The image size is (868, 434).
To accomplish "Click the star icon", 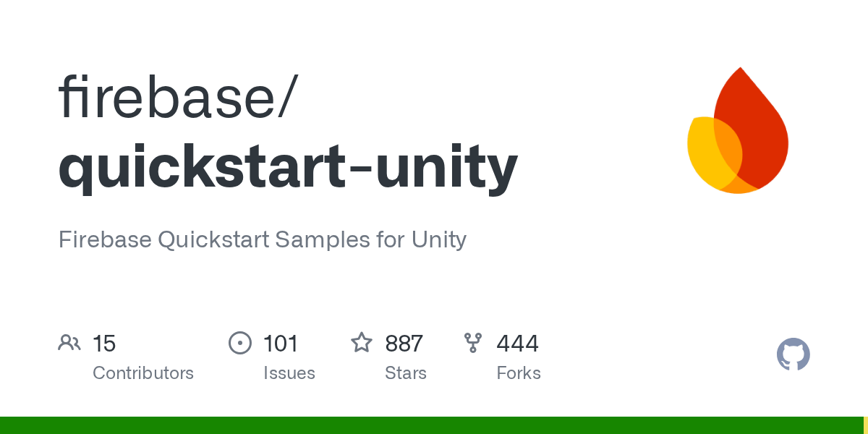I will click(x=362, y=343).
